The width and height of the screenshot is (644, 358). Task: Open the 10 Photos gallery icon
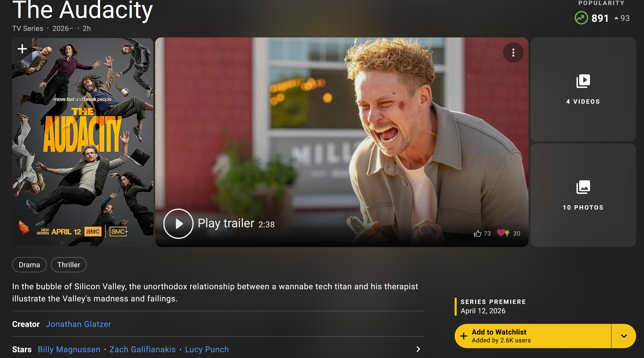(x=583, y=187)
